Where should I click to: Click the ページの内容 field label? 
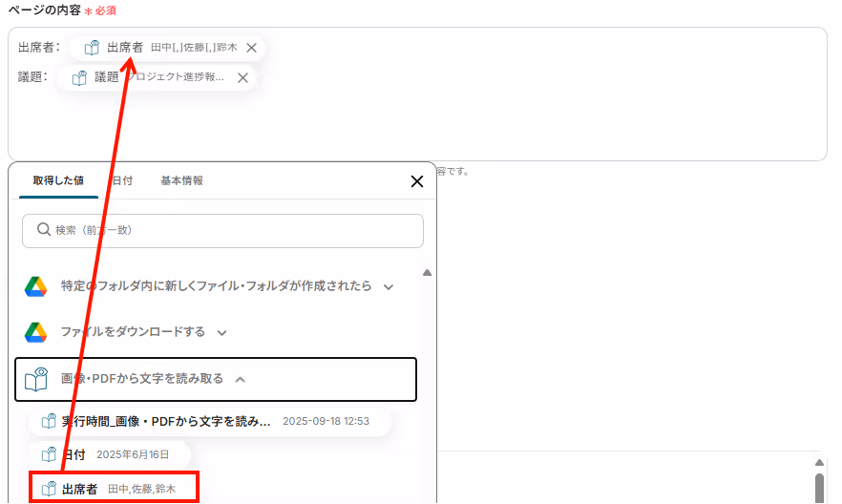click(44, 10)
